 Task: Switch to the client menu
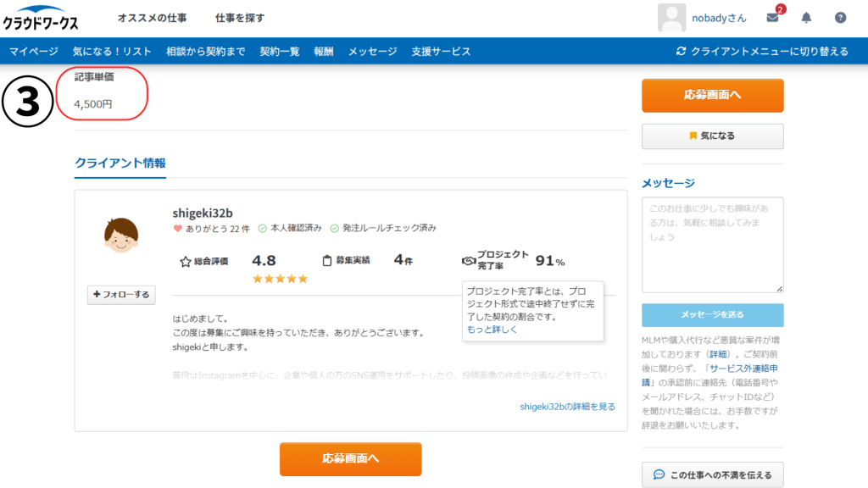pos(762,51)
